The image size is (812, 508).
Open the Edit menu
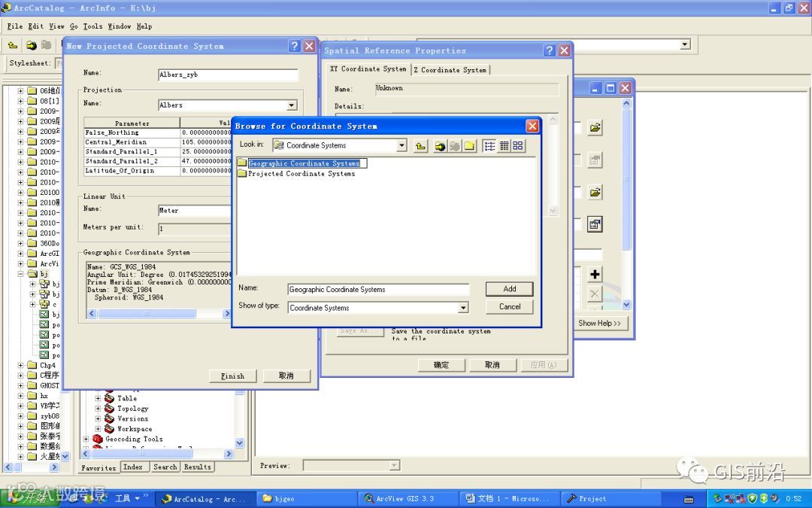[36, 26]
